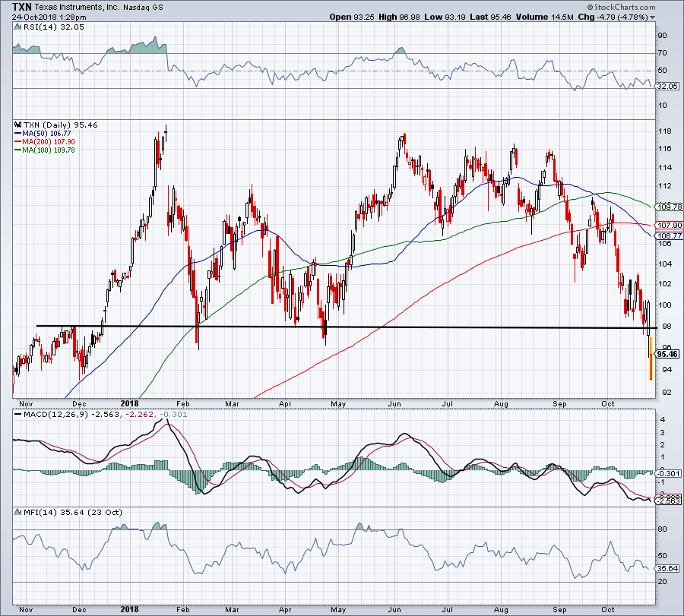Click the TXN Daily candlestick legend icon
The width and height of the screenshot is (684, 616).
click(x=17, y=125)
